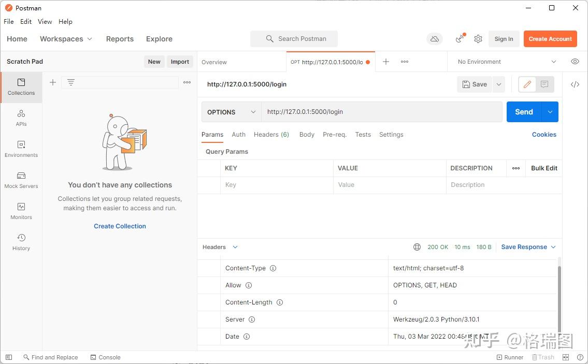Click the Search Postman field

point(294,39)
